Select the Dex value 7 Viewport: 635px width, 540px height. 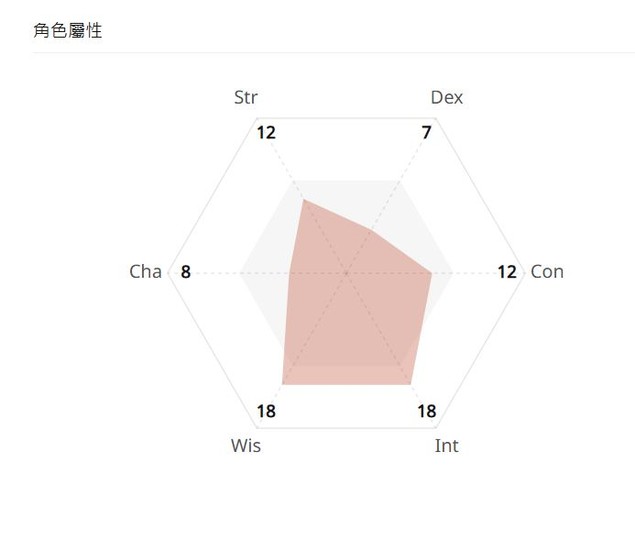click(426, 132)
